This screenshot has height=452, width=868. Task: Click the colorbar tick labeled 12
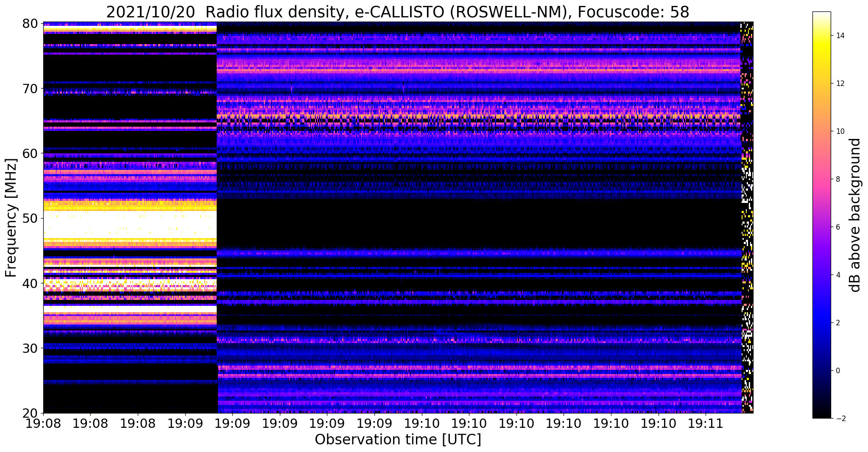839,83
